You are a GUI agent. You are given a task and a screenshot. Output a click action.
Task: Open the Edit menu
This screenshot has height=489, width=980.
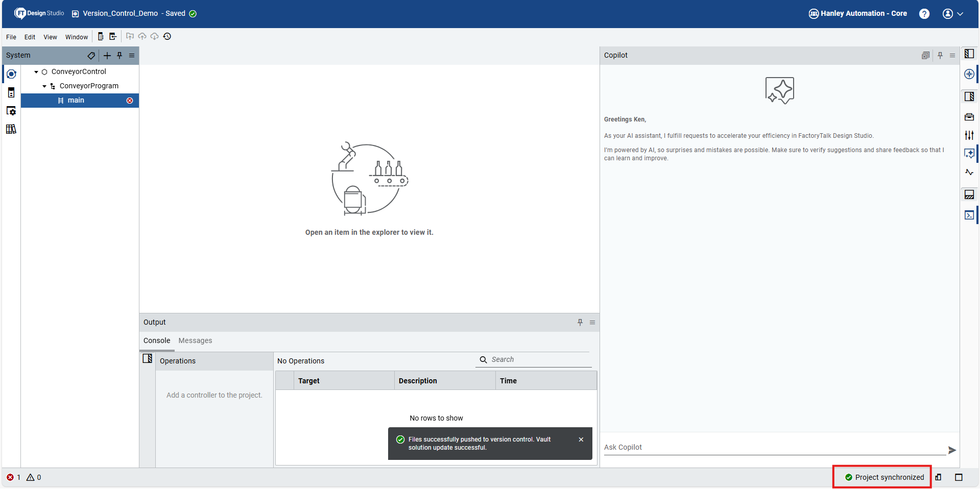point(30,37)
